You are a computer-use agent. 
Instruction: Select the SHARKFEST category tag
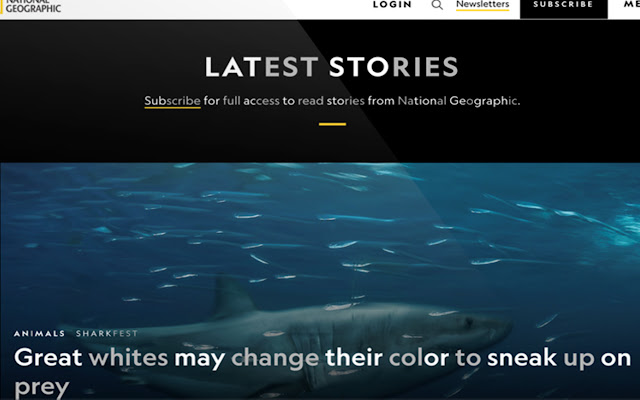point(107,333)
